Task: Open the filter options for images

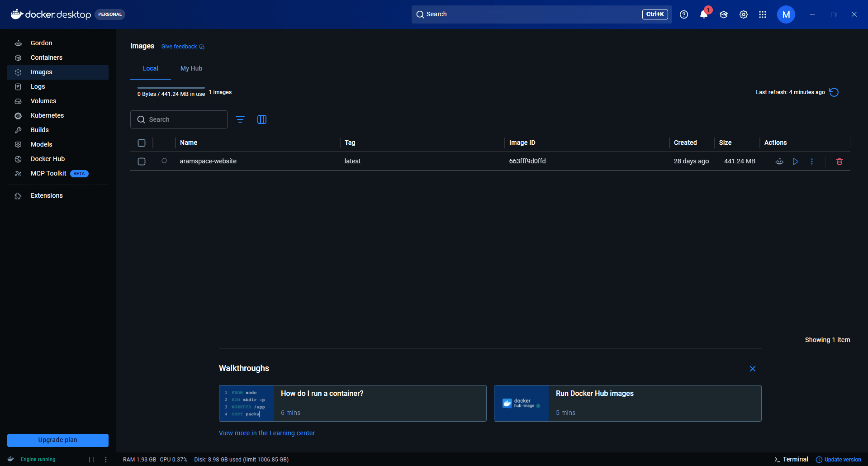Action: 240,119
